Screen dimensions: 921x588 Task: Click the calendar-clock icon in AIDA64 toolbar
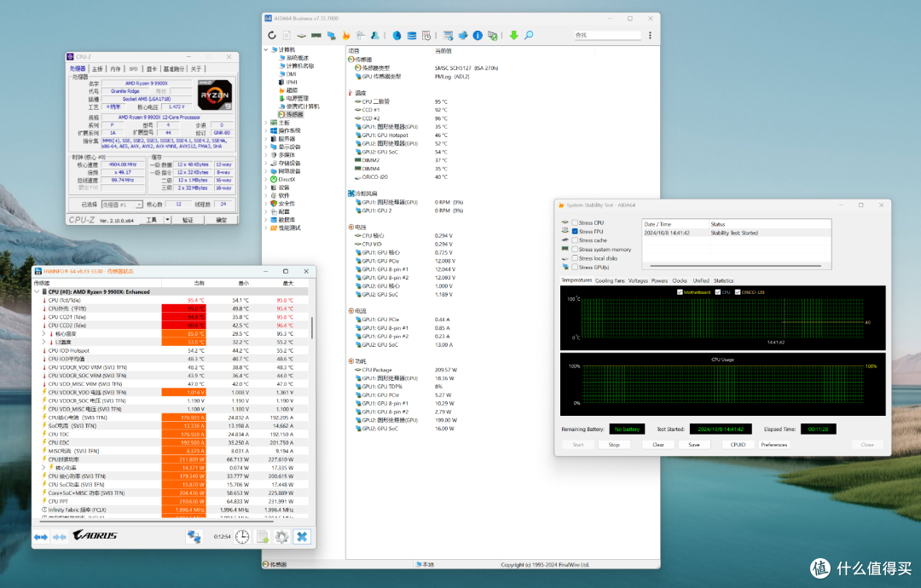click(426, 35)
